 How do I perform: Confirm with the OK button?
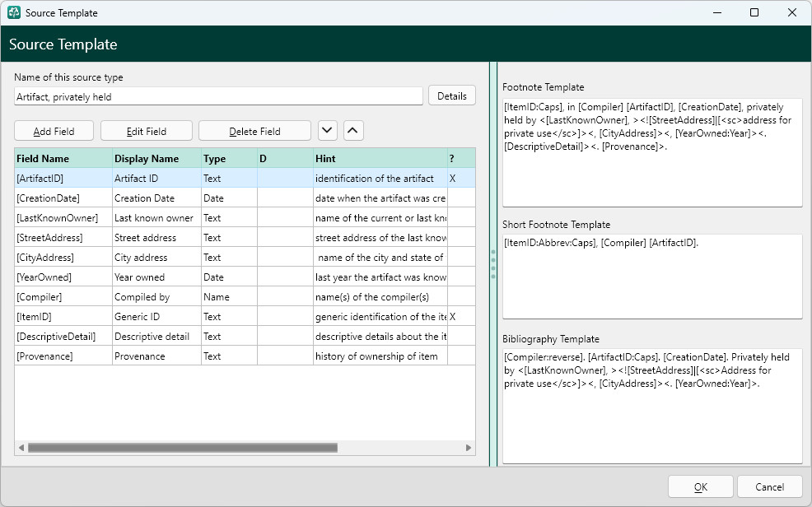[701, 486]
